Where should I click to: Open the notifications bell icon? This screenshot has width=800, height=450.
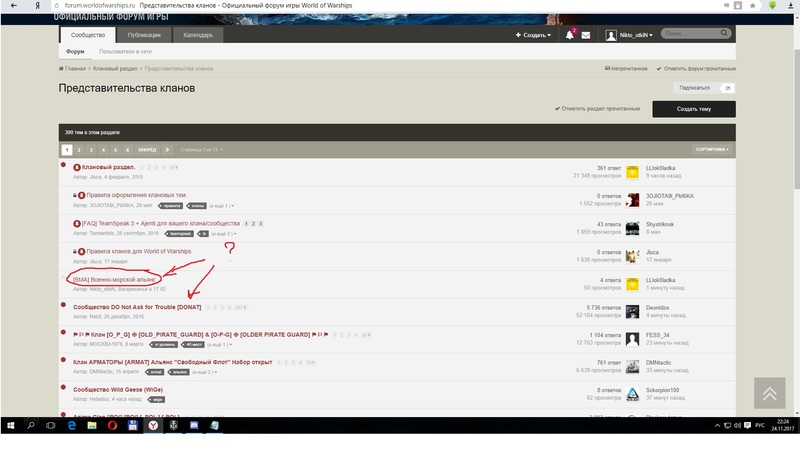pos(569,35)
